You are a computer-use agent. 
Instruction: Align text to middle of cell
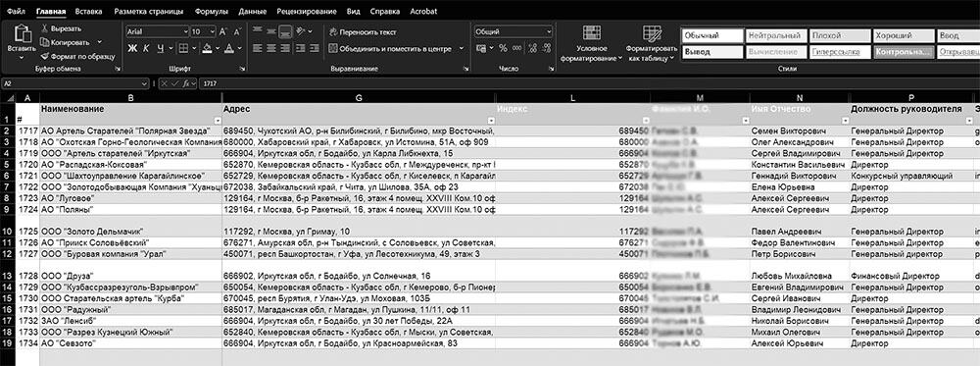coord(271,31)
